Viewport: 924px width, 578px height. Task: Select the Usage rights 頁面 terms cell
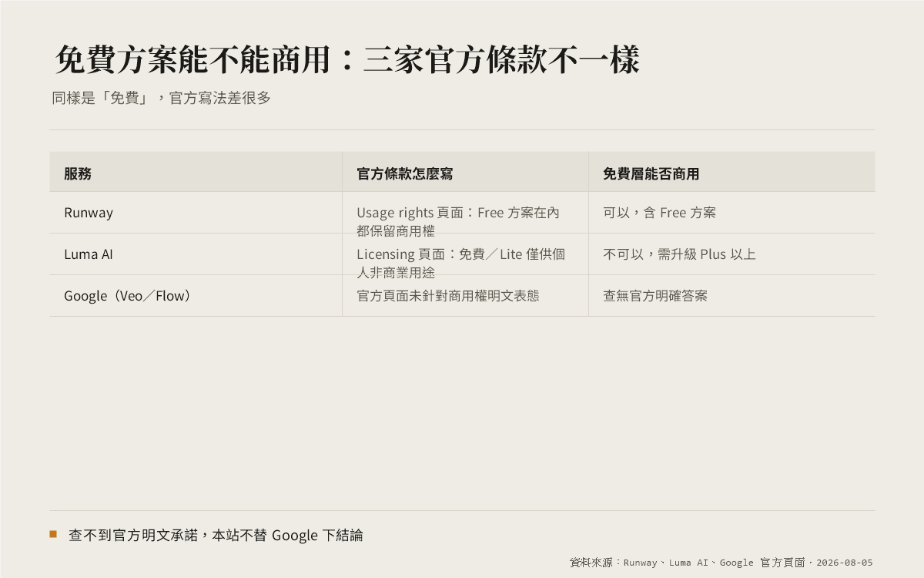(465, 213)
